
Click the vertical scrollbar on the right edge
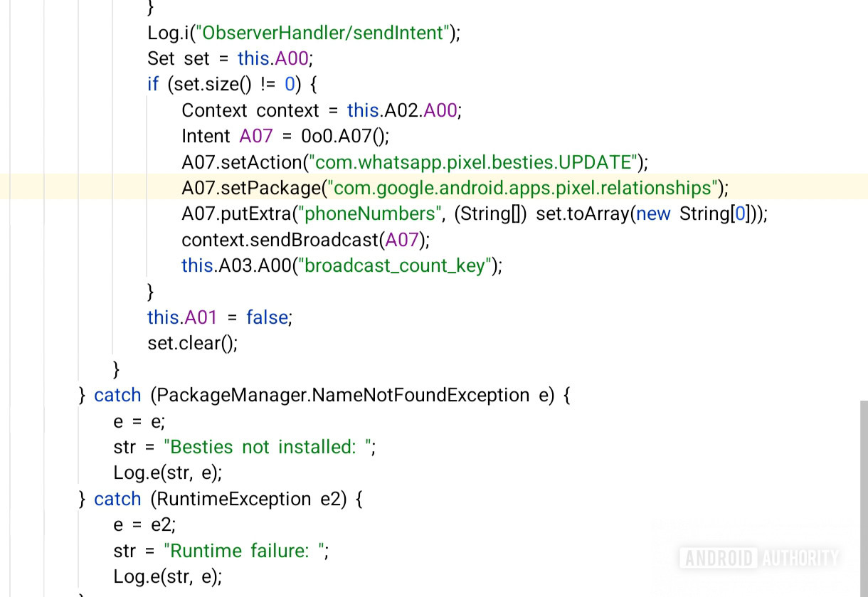pos(863,498)
